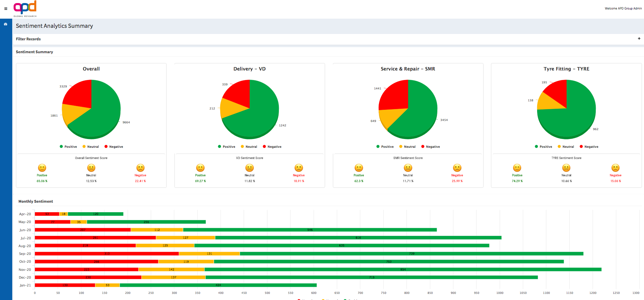644x300 pixels.
Task: Click Welcome APD Group Admin text
Action: point(623,8)
